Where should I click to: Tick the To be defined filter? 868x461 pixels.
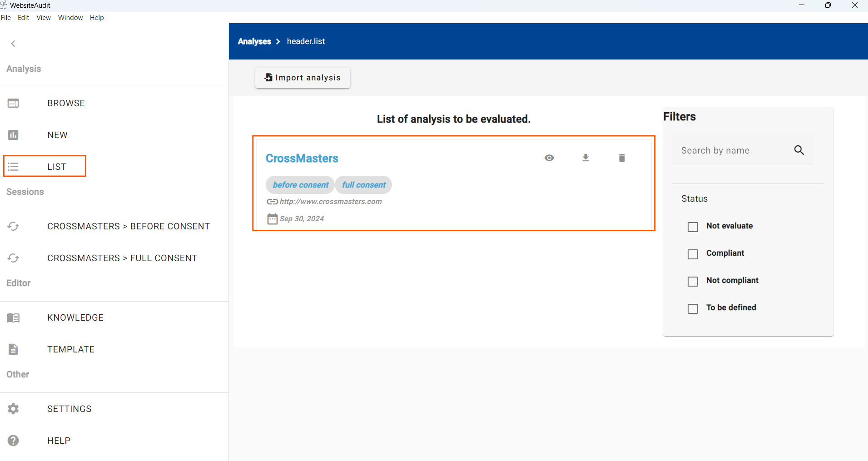(693, 308)
